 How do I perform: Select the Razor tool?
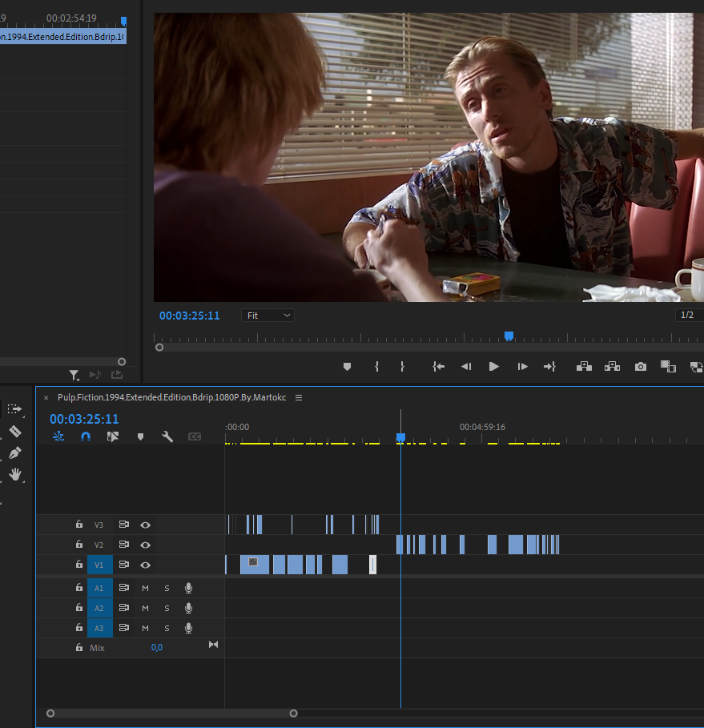coord(15,432)
